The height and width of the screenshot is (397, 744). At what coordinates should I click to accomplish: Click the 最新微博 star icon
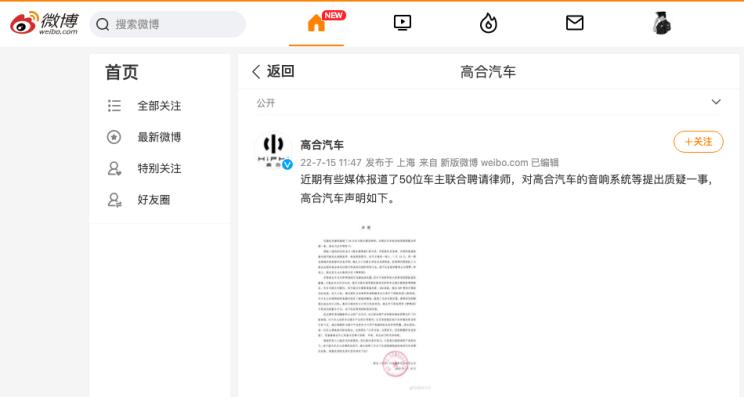[x=114, y=137]
